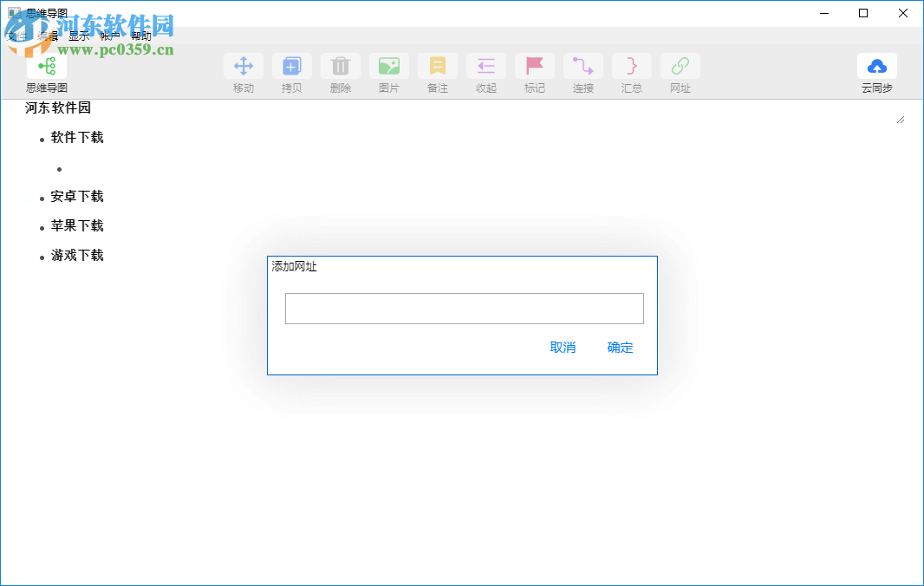Insert an image using the 图片 icon
The height and width of the screenshot is (586, 924).
(389, 66)
